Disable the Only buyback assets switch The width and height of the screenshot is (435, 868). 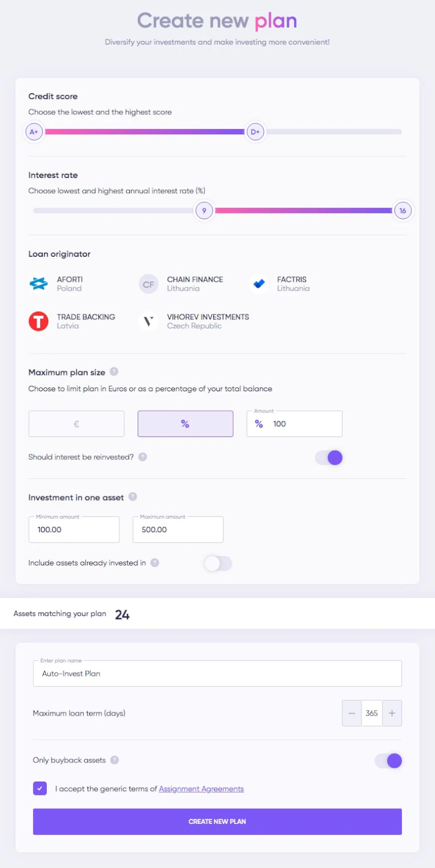(388, 761)
